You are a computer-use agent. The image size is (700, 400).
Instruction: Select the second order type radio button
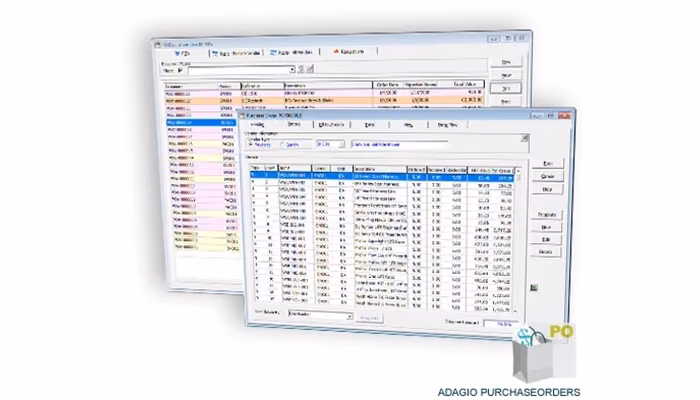pos(282,145)
